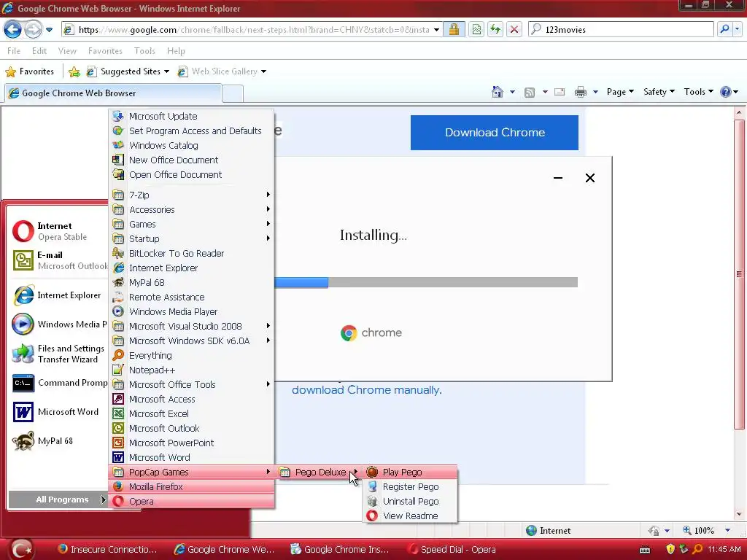747x560 pixels.
Task: Open Opera Stable from Start menu
Action: (58, 231)
